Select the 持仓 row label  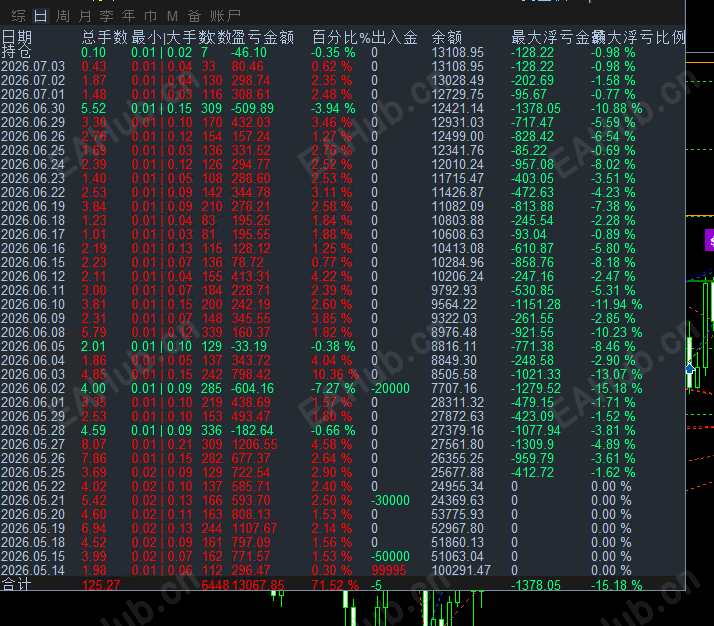(x=16, y=52)
